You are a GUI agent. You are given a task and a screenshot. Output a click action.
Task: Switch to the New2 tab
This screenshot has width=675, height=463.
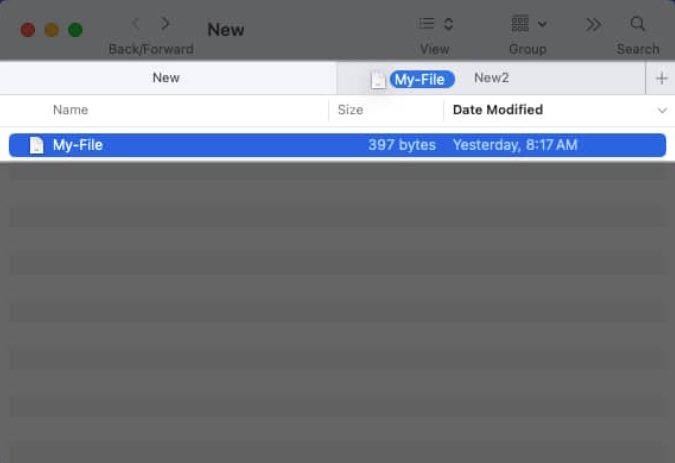click(x=491, y=78)
